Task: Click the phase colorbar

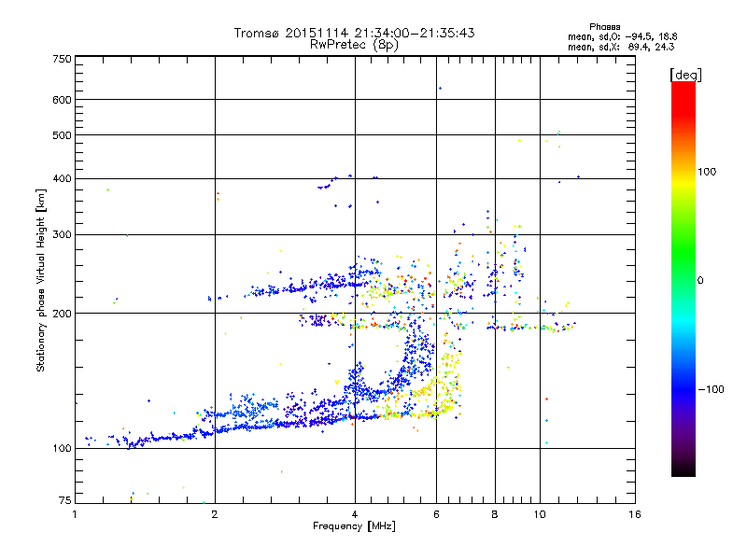Action: (x=684, y=278)
